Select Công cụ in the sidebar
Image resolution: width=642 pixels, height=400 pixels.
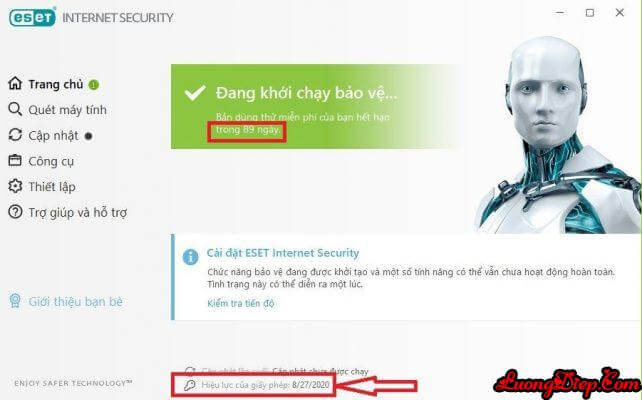pyautogui.click(x=51, y=161)
